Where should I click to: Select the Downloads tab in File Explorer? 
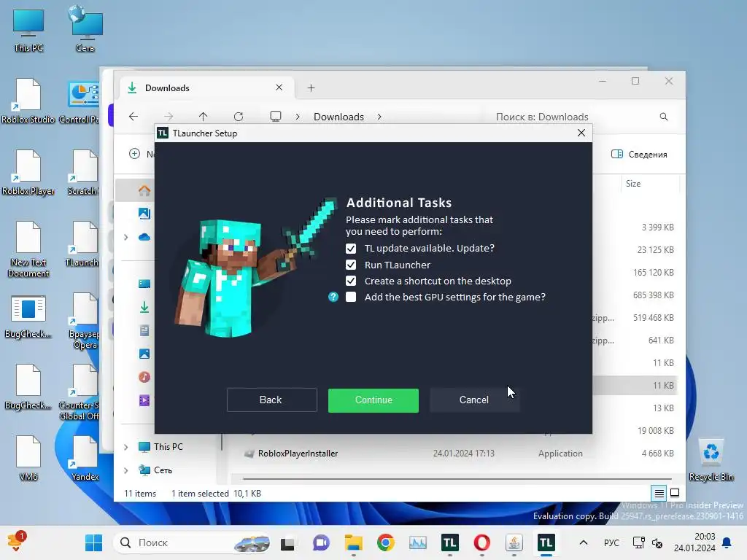coord(206,87)
